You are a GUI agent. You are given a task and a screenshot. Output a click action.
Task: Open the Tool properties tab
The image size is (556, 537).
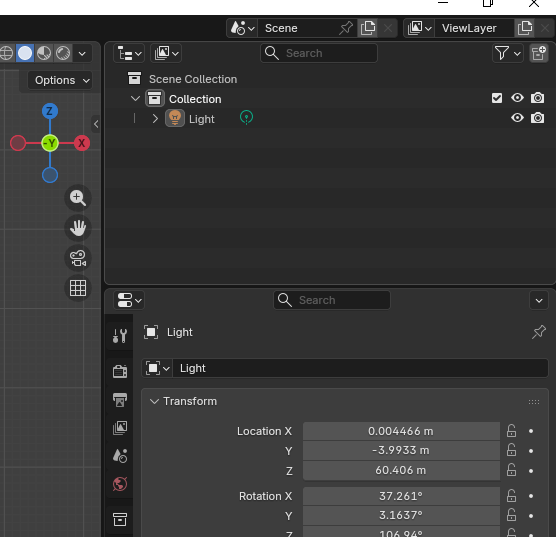120,335
